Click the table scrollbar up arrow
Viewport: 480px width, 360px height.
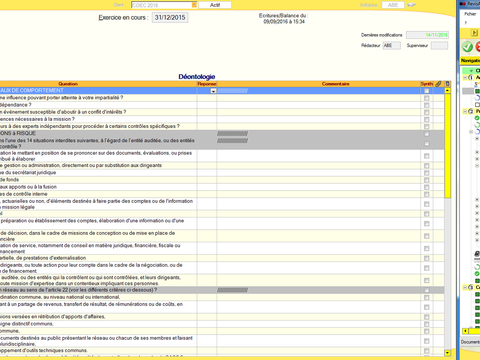coord(447,91)
